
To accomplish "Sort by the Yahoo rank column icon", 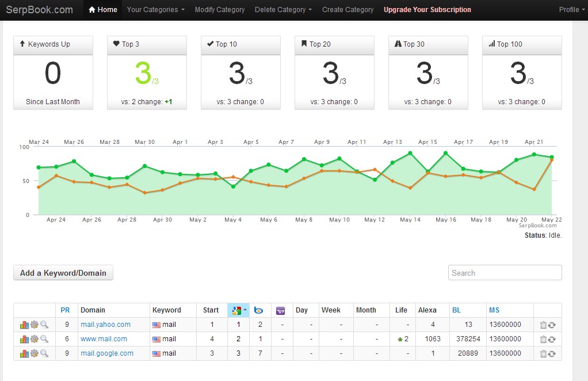I will pyautogui.click(x=281, y=311).
